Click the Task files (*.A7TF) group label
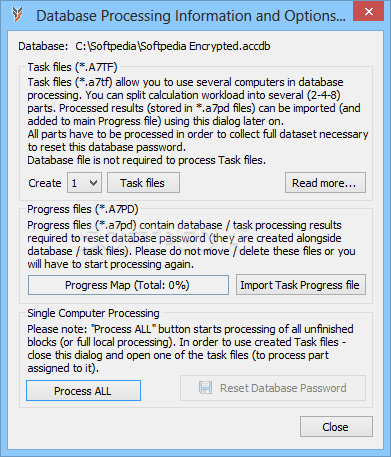 click(x=72, y=67)
